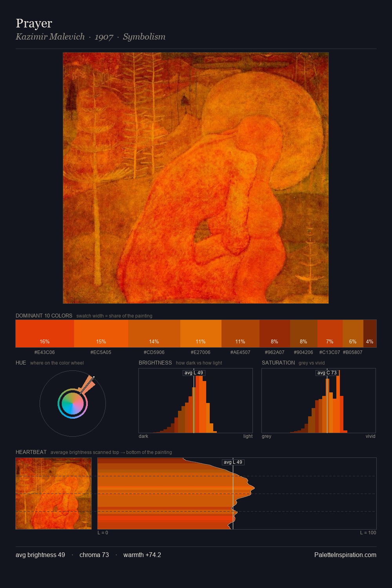Click the hue color wheel center
392x588 pixels.
[73, 403]
